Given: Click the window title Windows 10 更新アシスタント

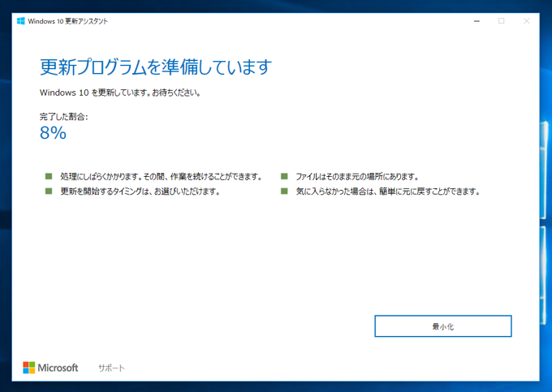Looking at the screenshot, I should (68, 21).
